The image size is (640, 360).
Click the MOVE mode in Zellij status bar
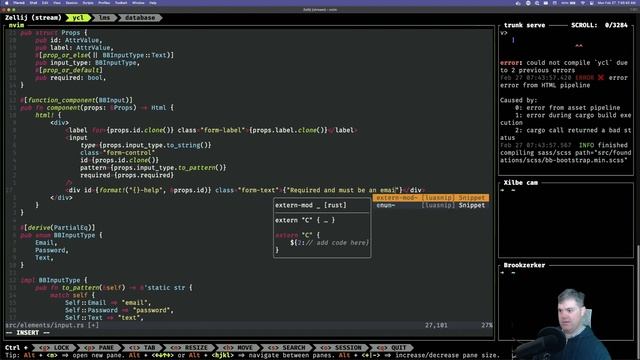(239, 348)
